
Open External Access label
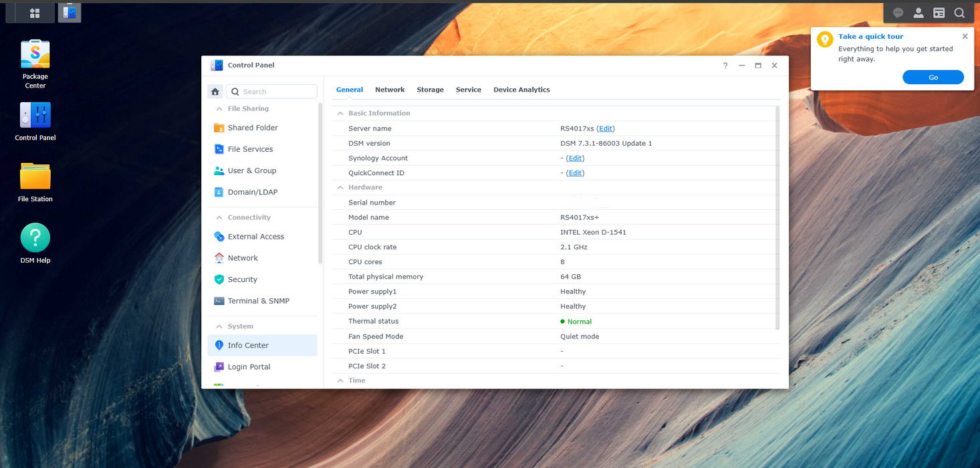coord(256,237)
